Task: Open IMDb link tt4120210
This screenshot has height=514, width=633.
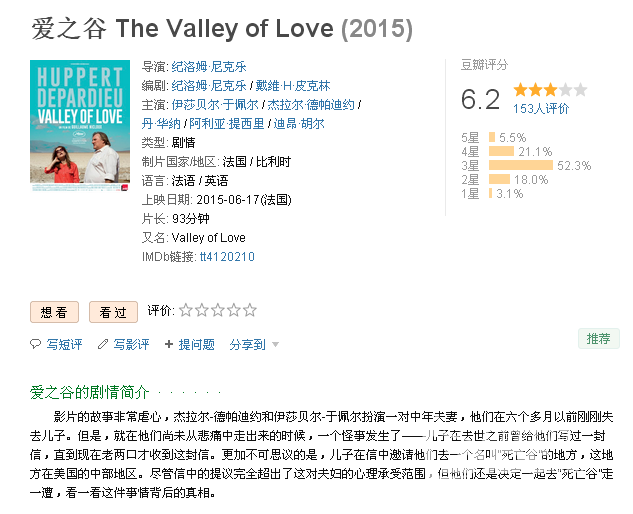Action: (227, 256)
